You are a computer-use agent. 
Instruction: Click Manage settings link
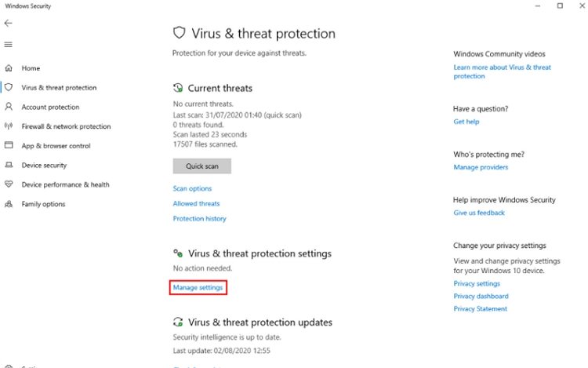point(198,288)
